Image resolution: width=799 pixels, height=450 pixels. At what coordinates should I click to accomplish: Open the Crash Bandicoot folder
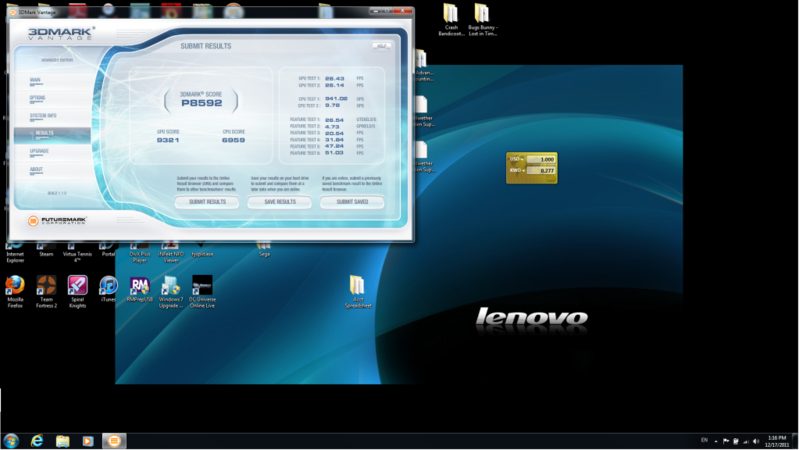point(451,19)
